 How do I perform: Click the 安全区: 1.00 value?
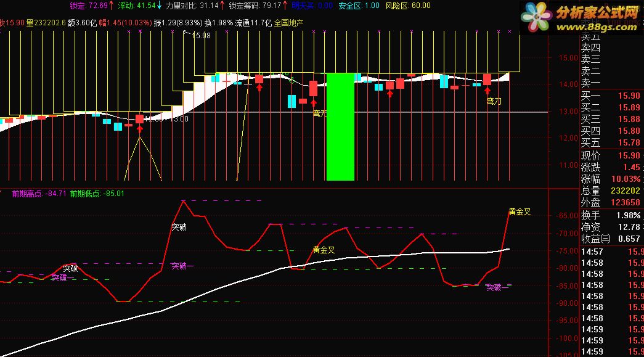click(359, 6)
